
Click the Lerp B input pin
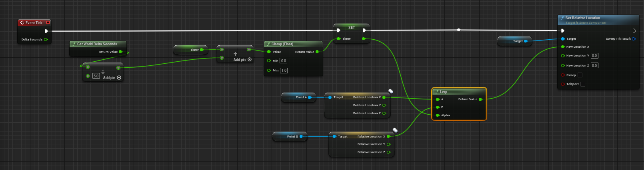[438, 107]
